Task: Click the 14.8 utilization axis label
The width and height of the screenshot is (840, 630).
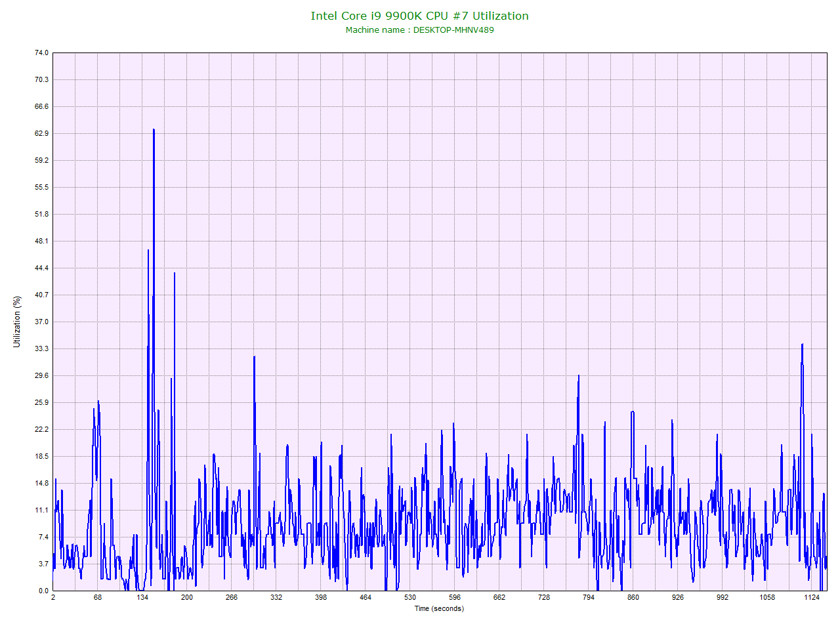Action: coord(41,483)
